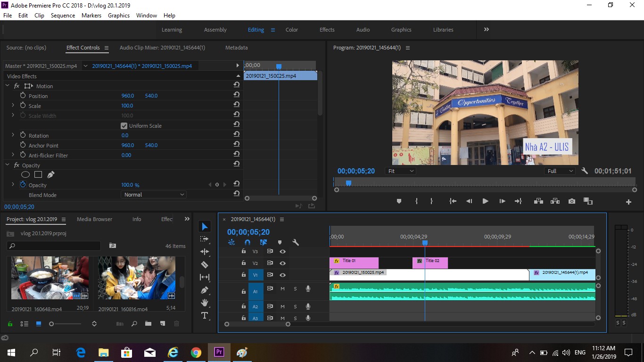
Task: Choose free draw bezier mask pen
Action: [x=50, y=174]
